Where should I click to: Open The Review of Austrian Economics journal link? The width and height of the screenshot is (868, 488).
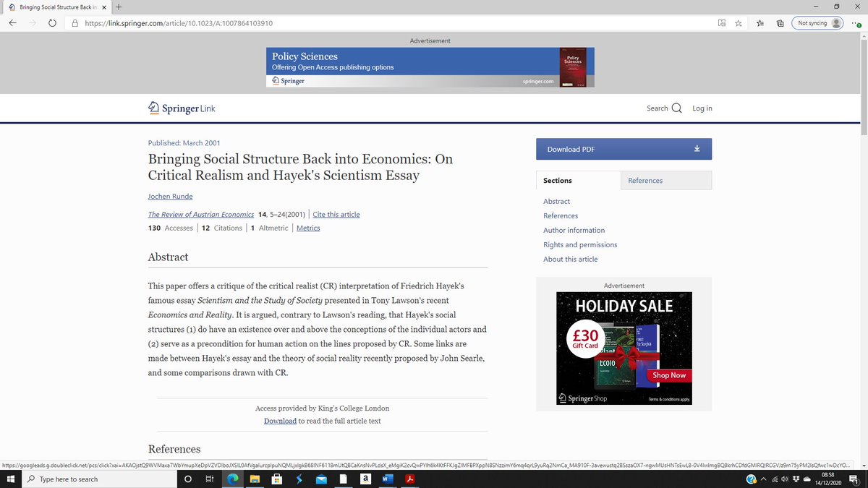point(200,214)
